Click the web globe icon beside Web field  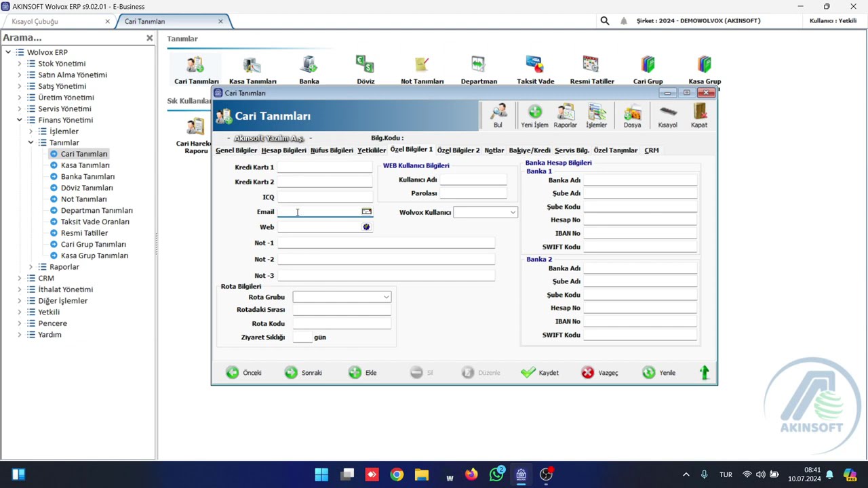click(366, 227)
